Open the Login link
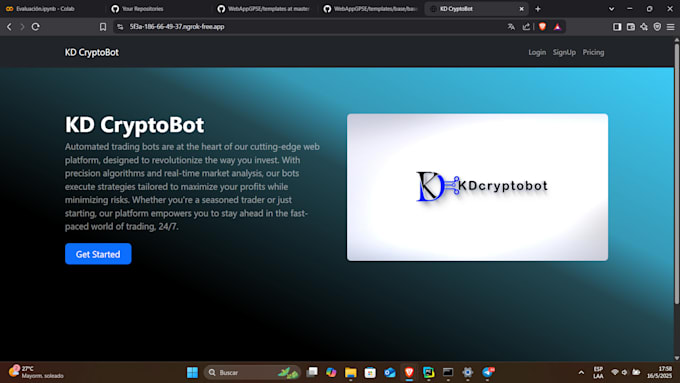 point(537,52)
